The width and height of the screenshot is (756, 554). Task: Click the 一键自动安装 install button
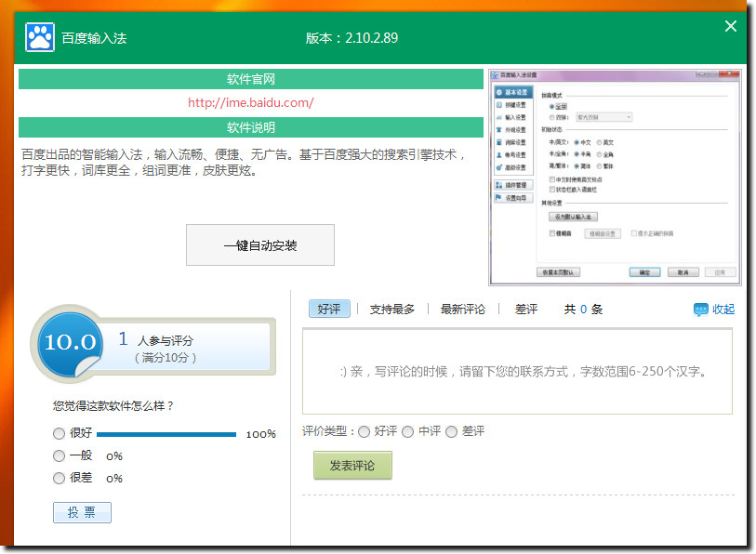pos(260,245)
